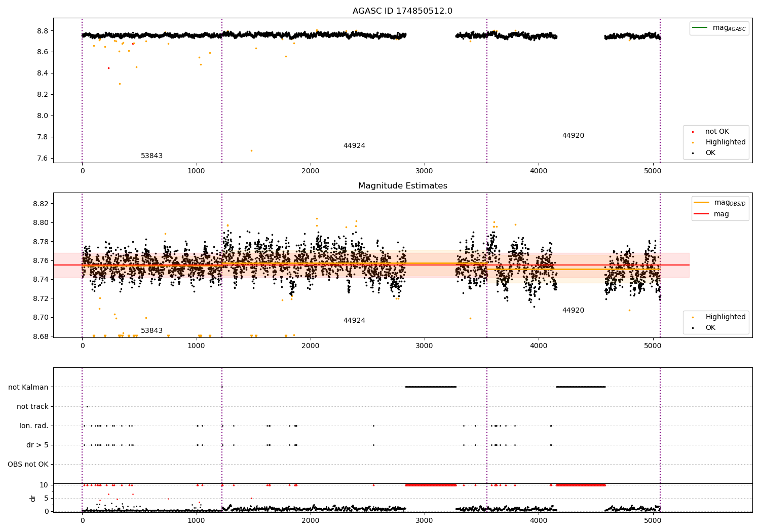Click the '8.4' y-axis tick of the top plot
The image size is (760, 532).
coord(42,73)
